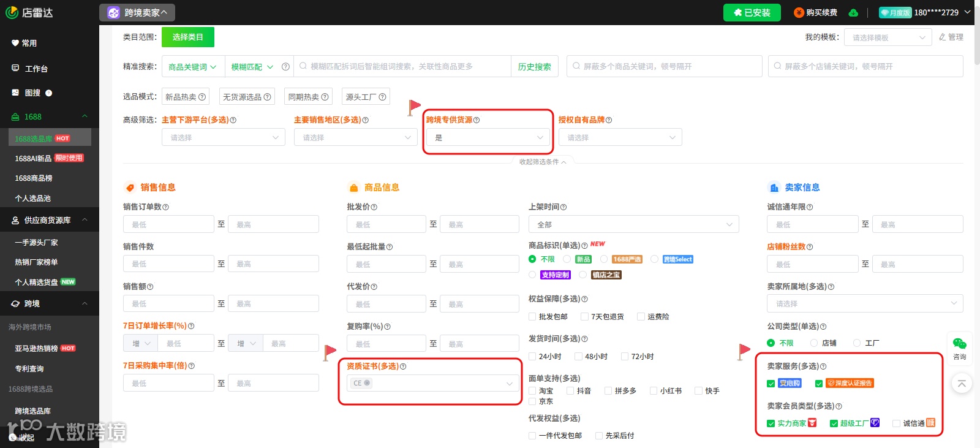
Task: Click the 购买续费 link
Action: [x=815, y=13]
